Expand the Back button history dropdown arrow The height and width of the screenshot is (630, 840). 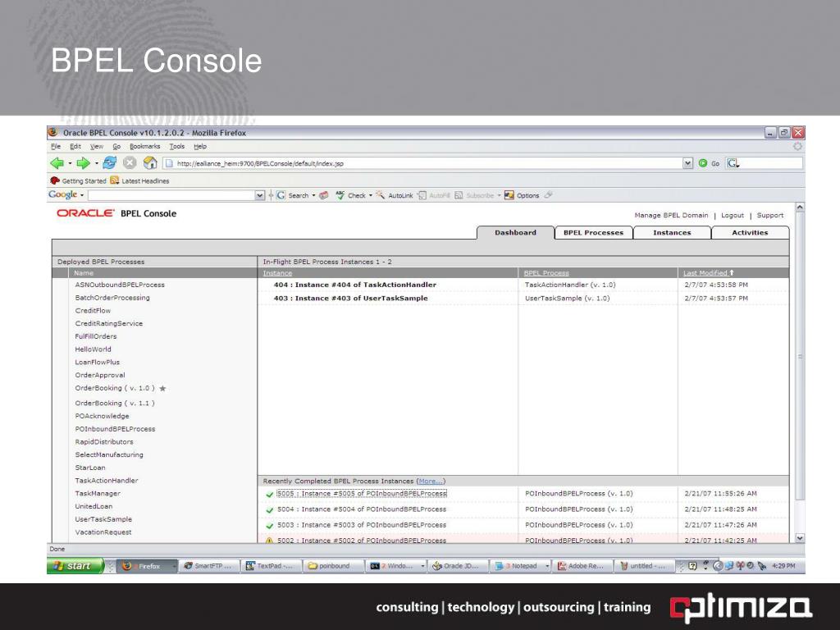click(71, 163)
